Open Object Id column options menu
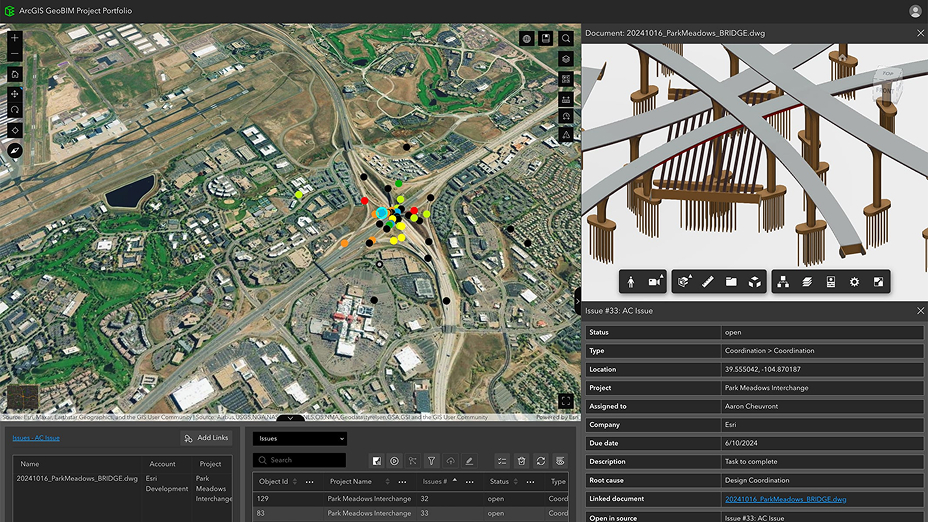The width and height of the screenshot is (928, 523). [310, 482]
